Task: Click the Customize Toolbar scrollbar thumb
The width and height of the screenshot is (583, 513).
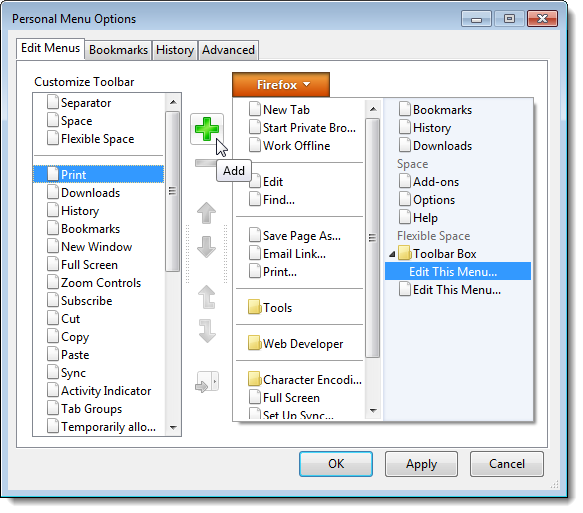Action: click(x=173, y=191)
